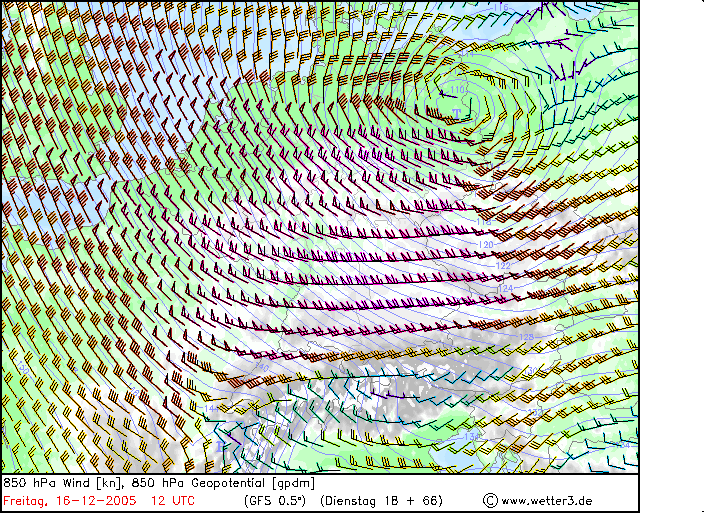Click the model label "(GFS 0.5°)"
This screenshot has width=704, height=513.
click(x=275, y=501)
